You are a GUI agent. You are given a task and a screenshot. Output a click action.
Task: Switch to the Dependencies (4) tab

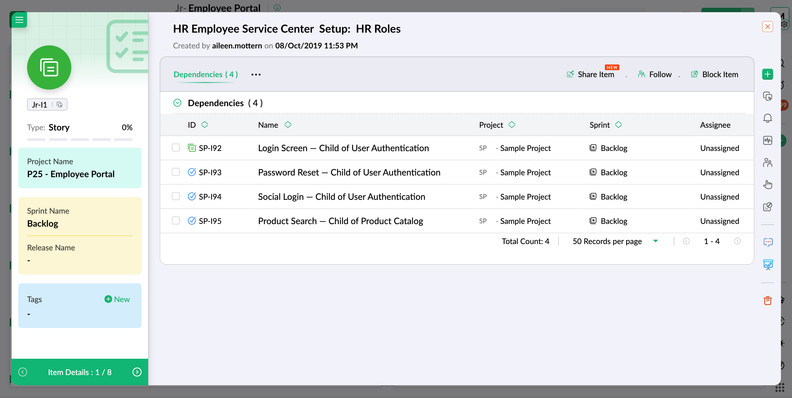pyautogui.click(x=206, y=74)
